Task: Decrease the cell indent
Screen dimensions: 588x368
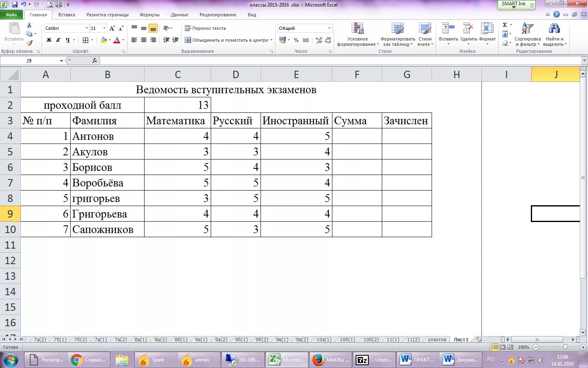Action: 166,40
